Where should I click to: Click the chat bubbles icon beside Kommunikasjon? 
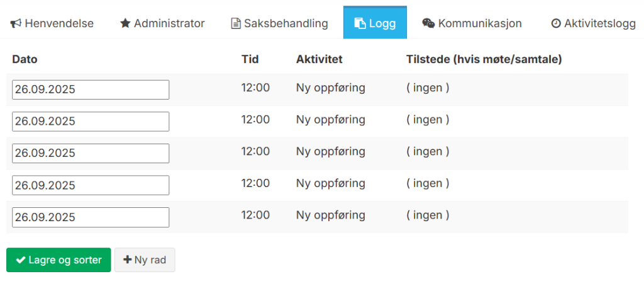click(x=428, y=24)
